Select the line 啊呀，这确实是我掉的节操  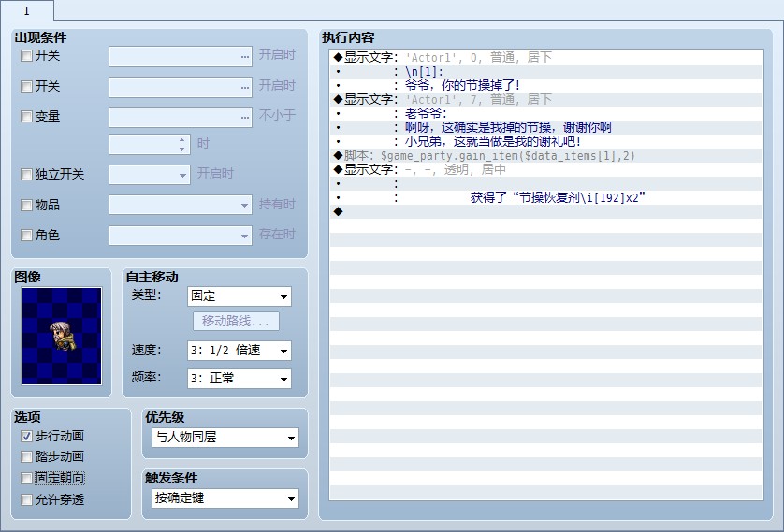[x=546, y=127]
